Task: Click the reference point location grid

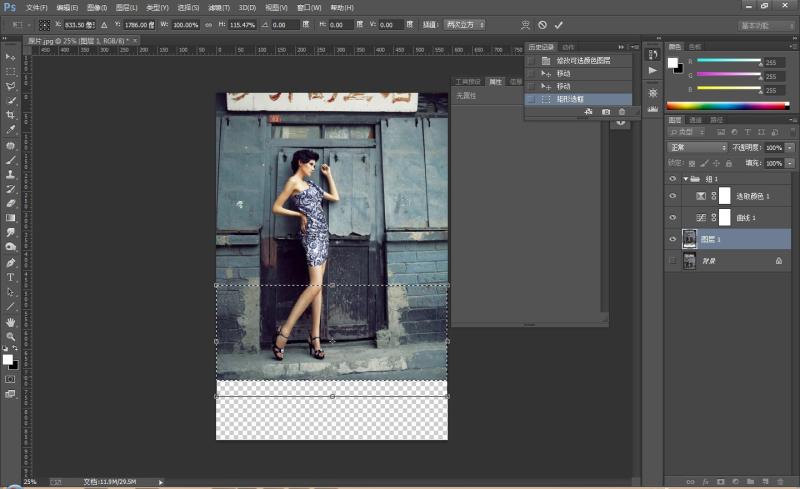Action: 44,25
